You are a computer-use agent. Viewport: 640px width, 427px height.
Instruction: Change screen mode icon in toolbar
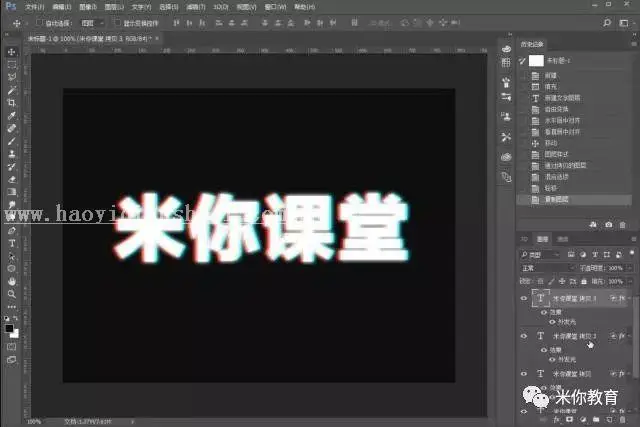pyautogui.click(x=11, y=360)
